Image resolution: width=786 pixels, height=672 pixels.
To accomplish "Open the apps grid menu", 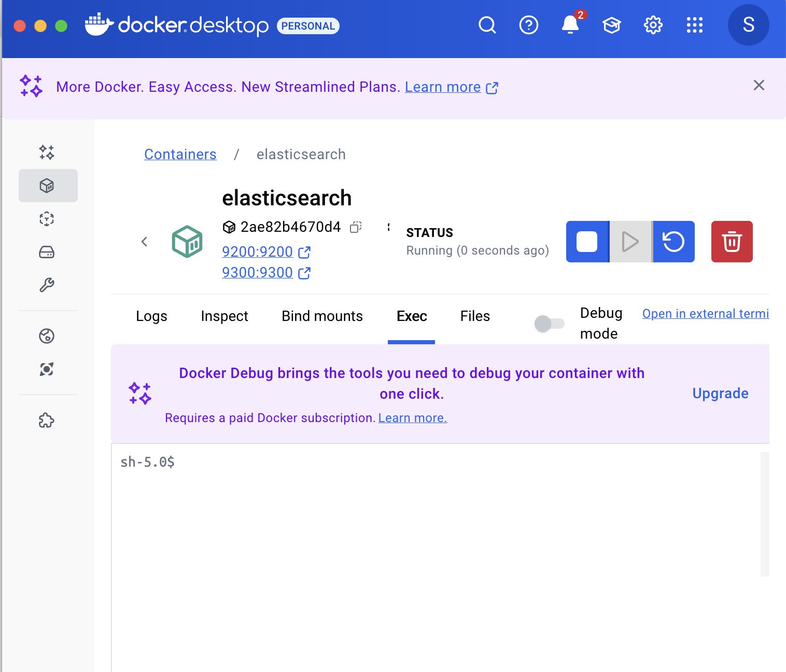I will tap(695, 25).
